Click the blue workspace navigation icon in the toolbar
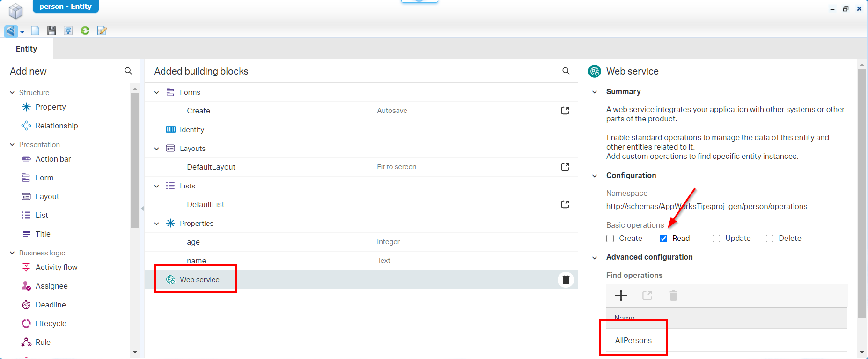Viewport: 868px width, 359px height. tap(11, 31)
